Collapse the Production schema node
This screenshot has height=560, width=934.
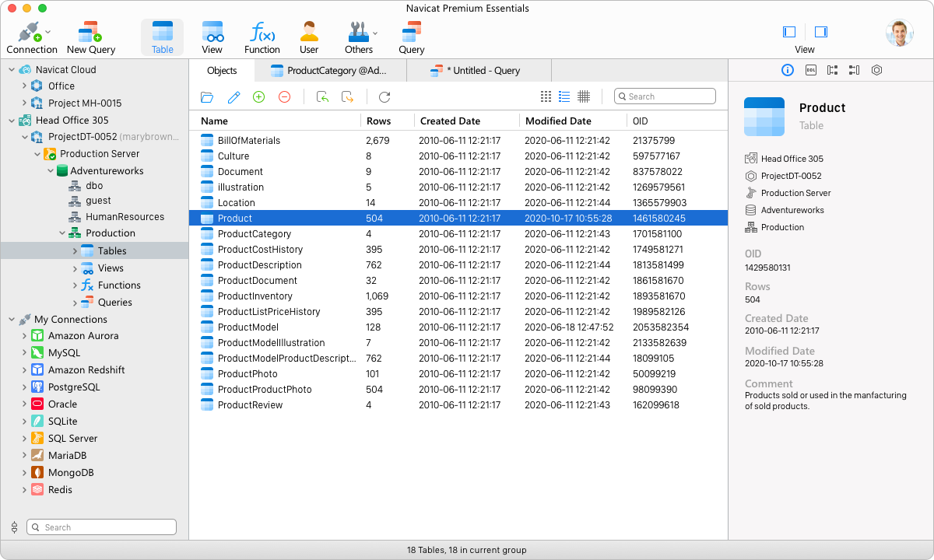click(63, 233)
